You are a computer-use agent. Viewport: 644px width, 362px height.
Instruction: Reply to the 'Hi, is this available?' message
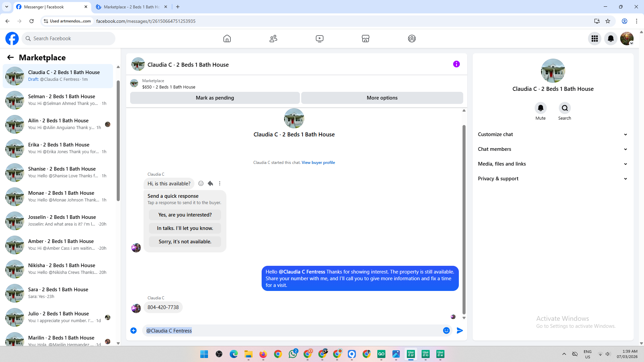(210, 183)
